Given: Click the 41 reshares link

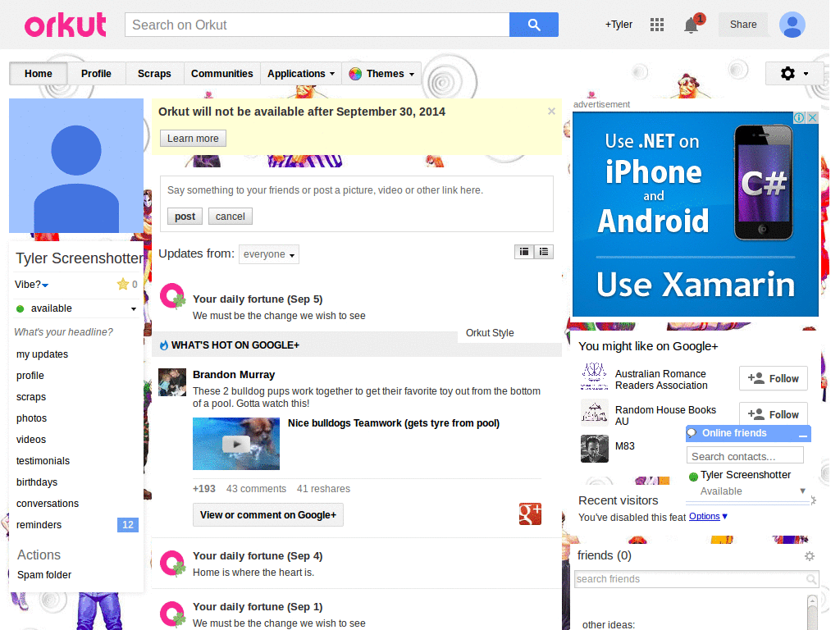Looking at the screenshot, I should click(x=323, y=489).
